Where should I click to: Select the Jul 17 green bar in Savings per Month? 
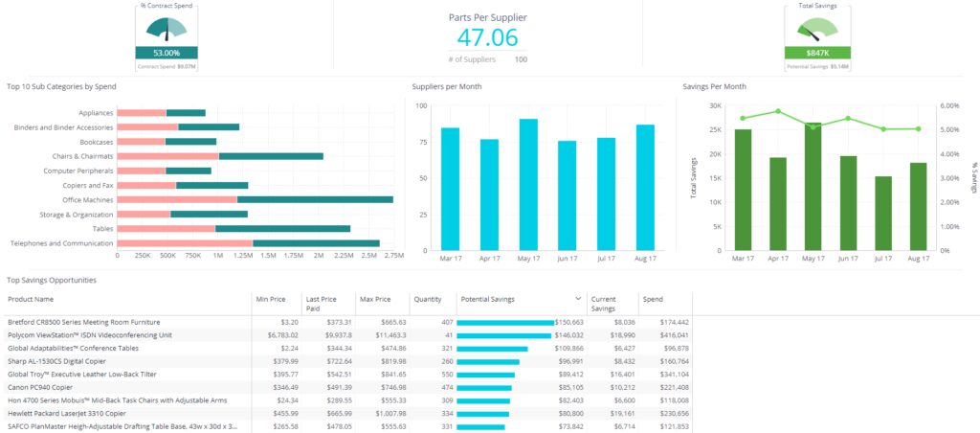click(x=882, y=213)
